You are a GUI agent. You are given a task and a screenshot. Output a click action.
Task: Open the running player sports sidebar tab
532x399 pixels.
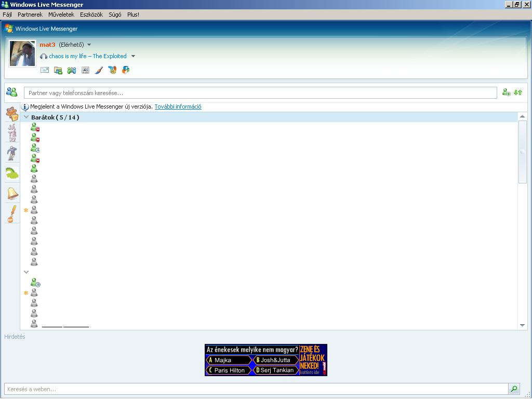click(12, 153)
